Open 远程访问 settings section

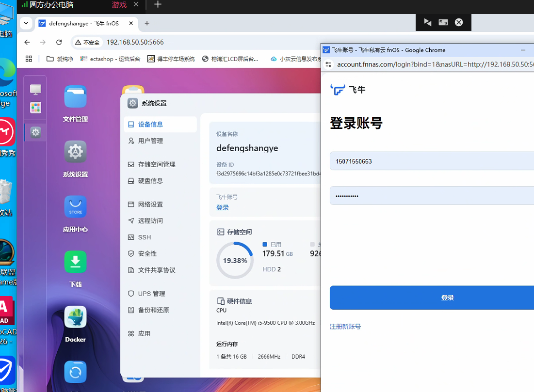160,221
